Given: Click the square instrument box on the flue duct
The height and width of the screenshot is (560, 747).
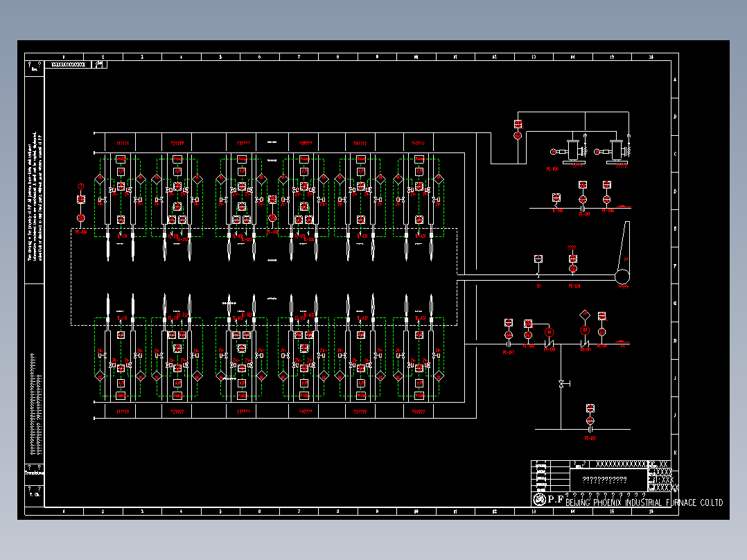Looking at the screenshot, I should 538,259.
